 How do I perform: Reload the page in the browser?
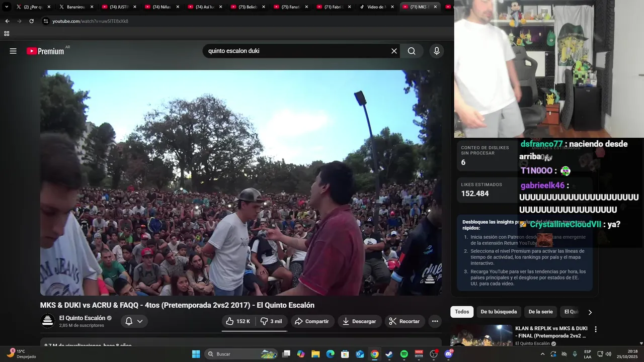31,21
